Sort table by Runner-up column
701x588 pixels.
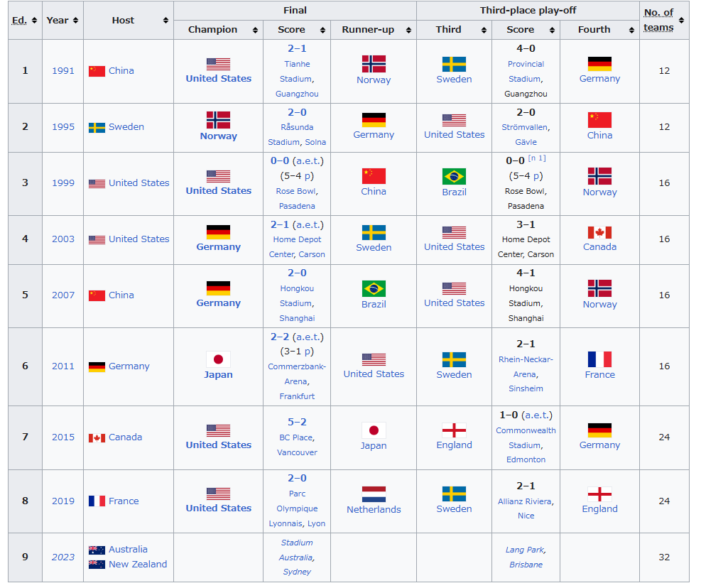[x=374, y=30]
